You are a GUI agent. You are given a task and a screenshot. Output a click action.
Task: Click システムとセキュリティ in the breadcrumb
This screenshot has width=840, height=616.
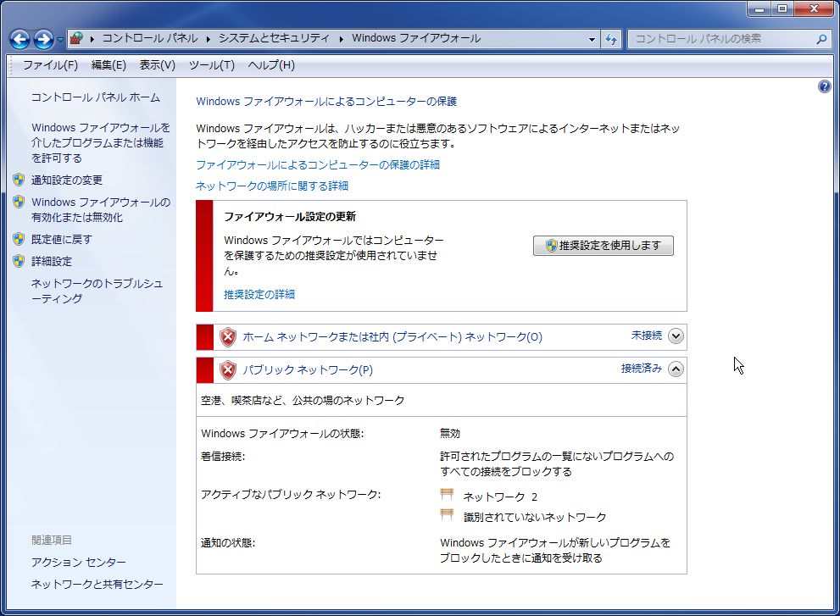(274, 38)
